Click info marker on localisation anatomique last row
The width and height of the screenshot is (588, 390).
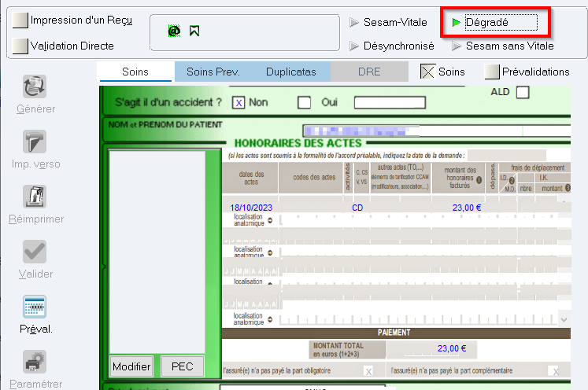(x=270, y=319)
